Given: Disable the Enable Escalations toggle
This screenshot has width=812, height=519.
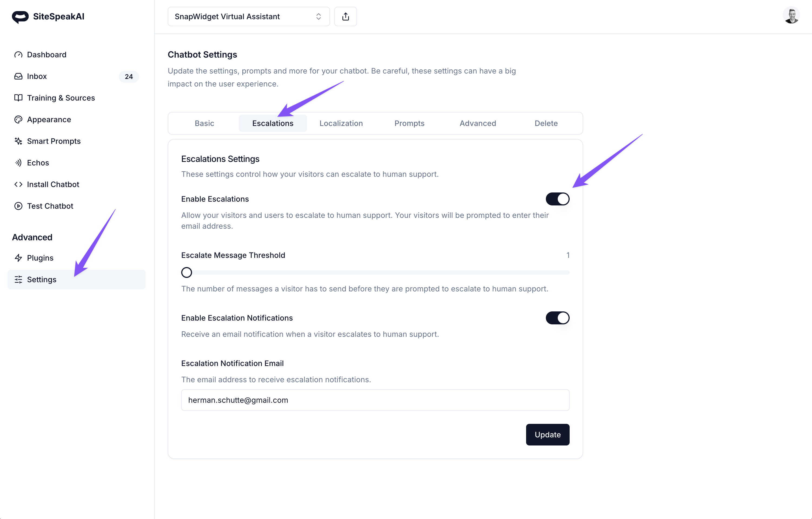Looking at the screenshot, I should (x=557, y=199).
